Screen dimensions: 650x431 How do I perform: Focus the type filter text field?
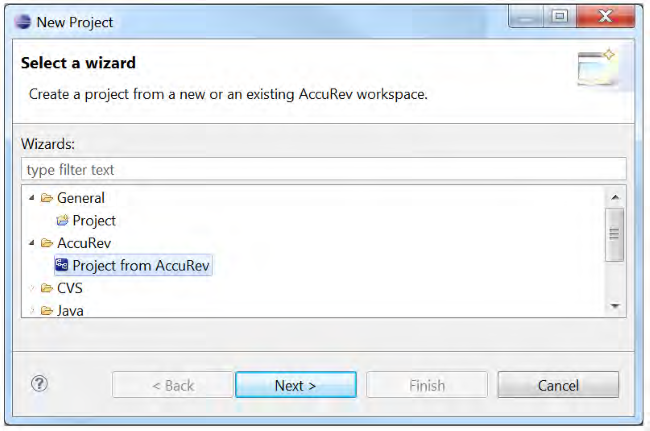[x=323, y=169]
